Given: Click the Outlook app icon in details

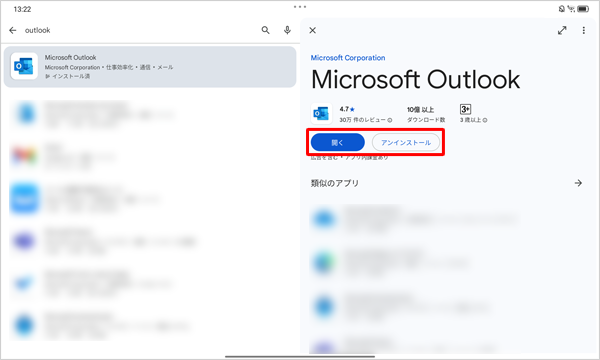Looking at the screenshot, I should [321, 114].
